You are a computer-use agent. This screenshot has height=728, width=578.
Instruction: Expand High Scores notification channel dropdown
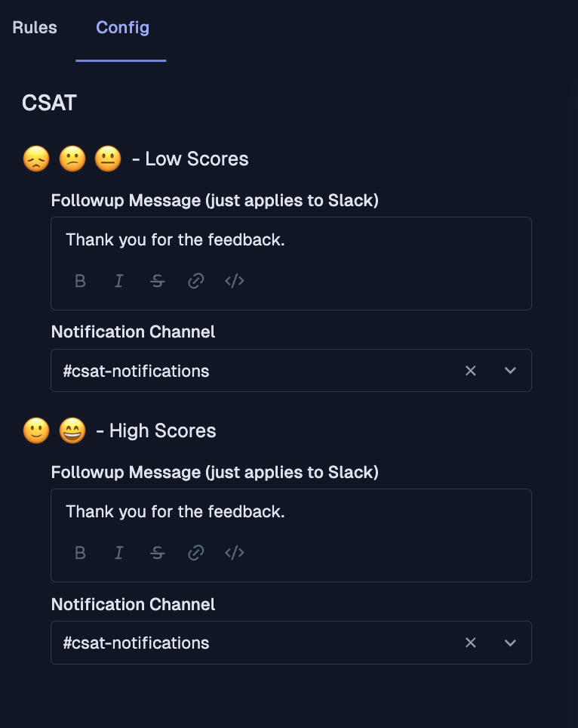click(x=510, y=643)
